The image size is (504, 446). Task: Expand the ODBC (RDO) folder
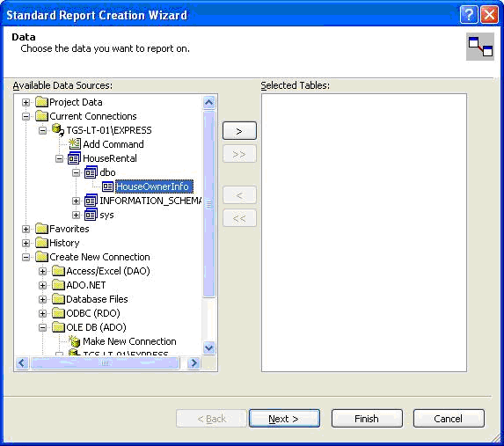click(x=42, y=313)
